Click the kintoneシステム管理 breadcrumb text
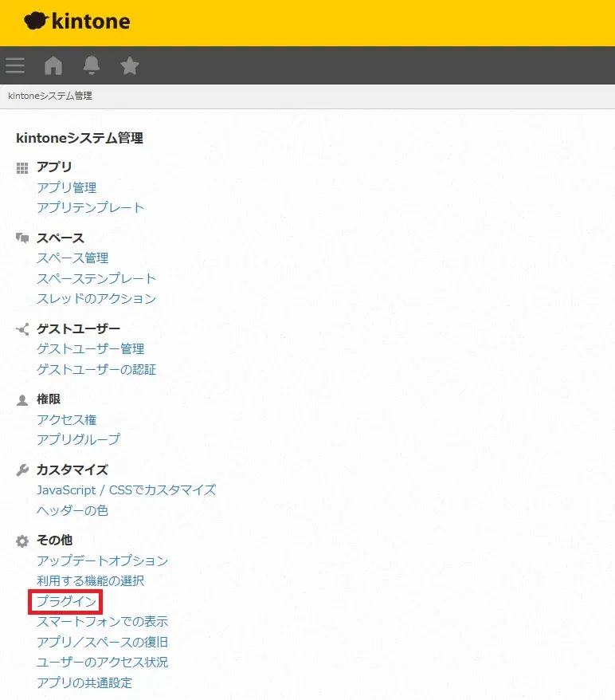The image size is (615, 700). (x=50, y=96)
